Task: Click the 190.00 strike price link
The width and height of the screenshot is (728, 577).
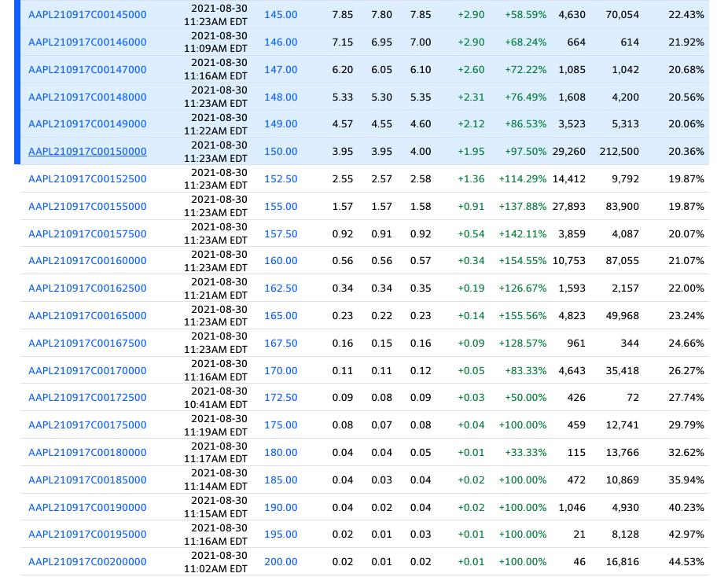Action: pos(281,507)
